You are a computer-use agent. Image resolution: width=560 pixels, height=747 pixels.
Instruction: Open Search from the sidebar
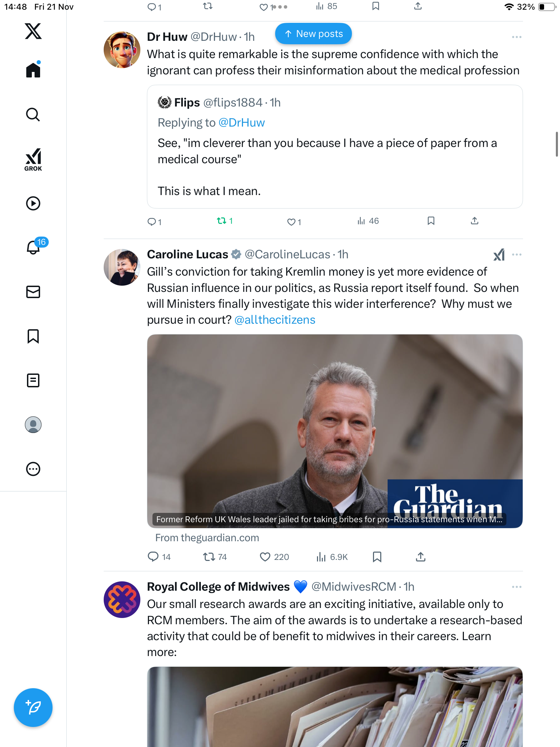coord(33,114)
